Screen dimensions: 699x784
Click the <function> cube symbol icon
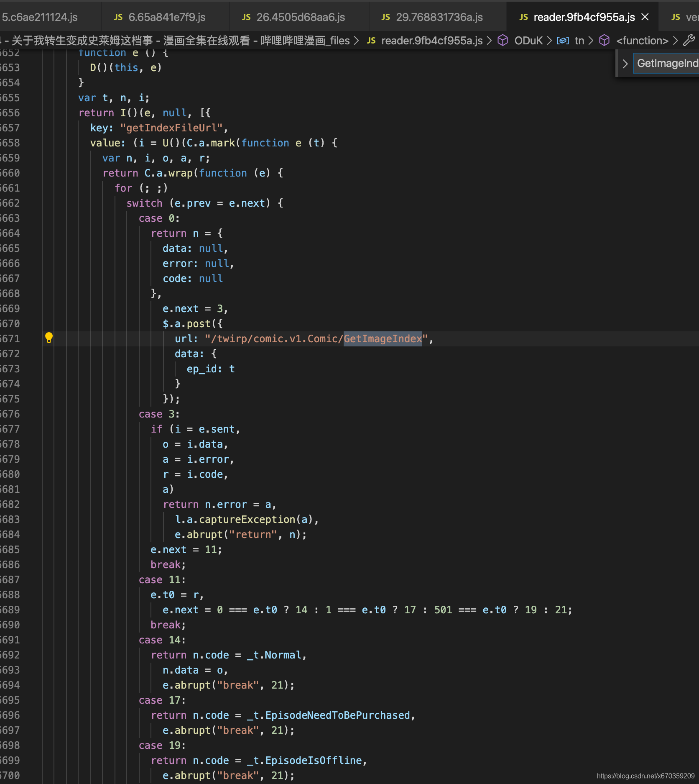[605, 40]
